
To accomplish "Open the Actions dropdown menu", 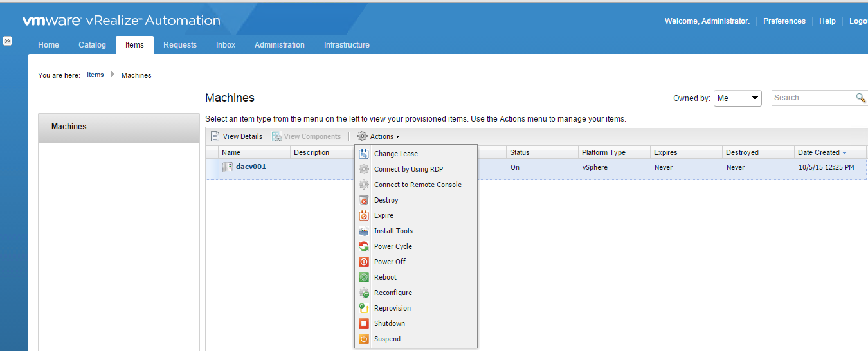I will (379, 136).
